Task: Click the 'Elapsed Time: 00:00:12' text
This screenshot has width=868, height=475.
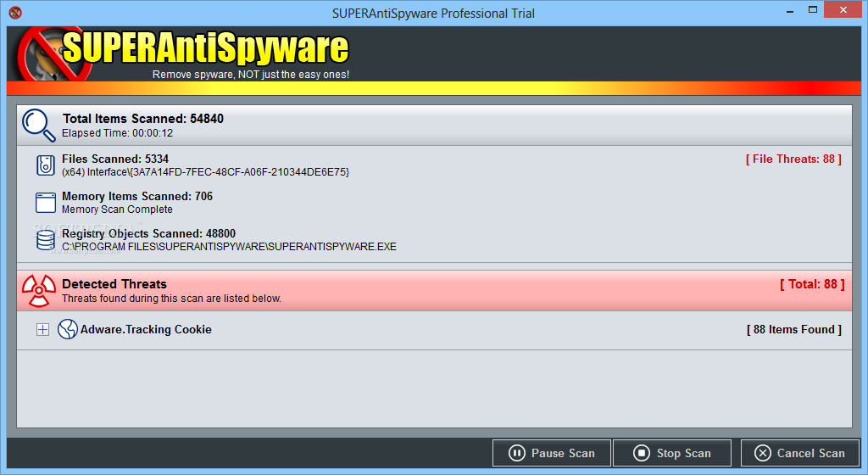Action: (x=117, y=133)
